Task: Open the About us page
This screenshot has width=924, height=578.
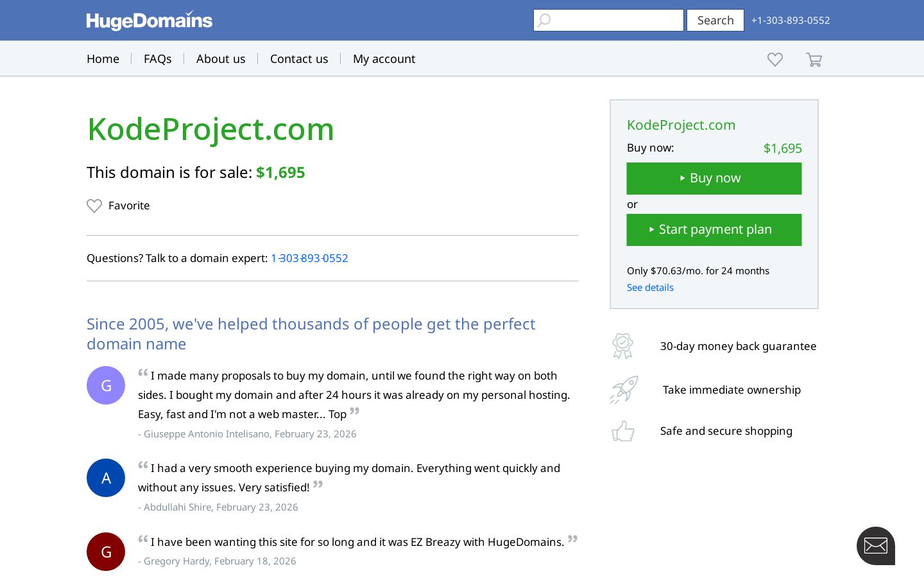Action: 221,58
